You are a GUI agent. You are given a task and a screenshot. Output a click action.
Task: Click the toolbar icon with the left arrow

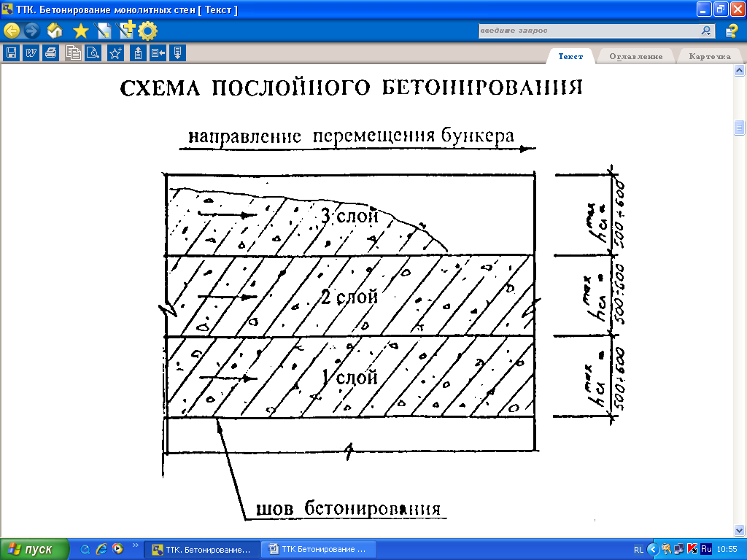point(158,52)
